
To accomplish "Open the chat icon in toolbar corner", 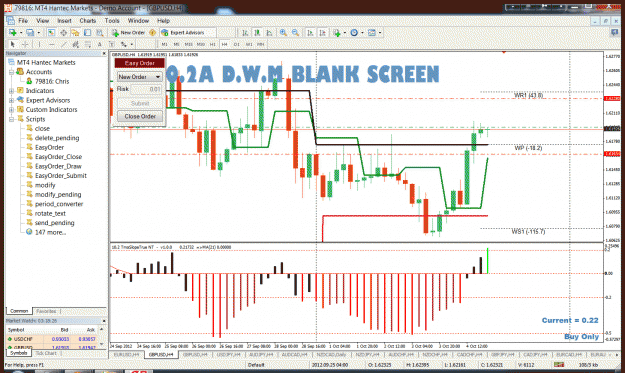I will (614, 33).
